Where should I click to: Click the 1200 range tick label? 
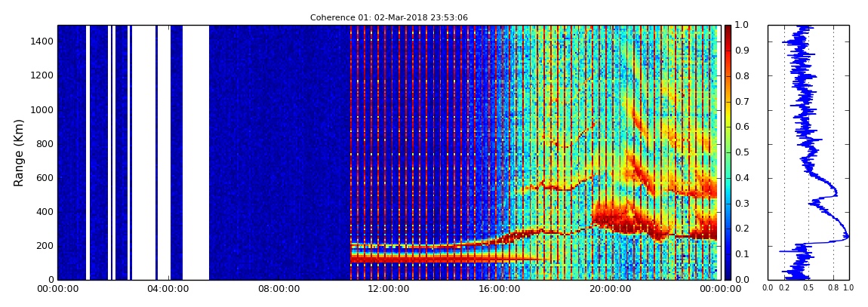point(41,75)
